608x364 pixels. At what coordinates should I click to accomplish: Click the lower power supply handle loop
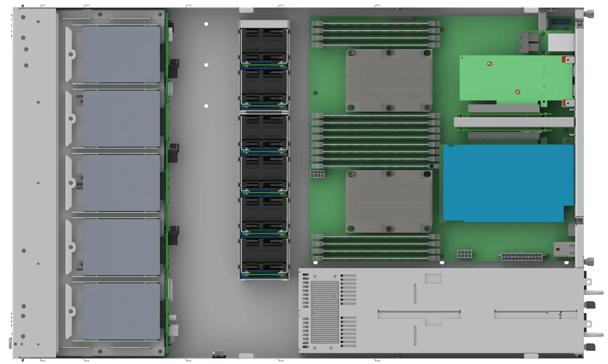pyautogui.click(x=594, y=335)
